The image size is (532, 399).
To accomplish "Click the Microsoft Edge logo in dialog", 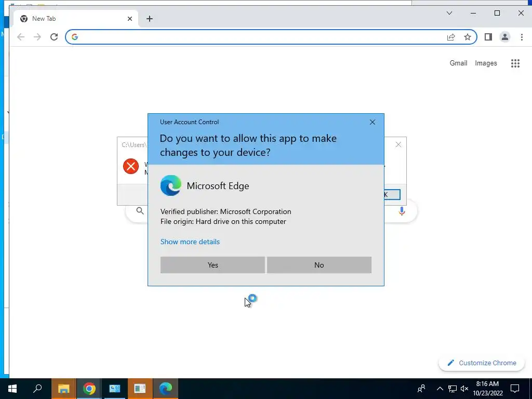I will coord(170,185).
